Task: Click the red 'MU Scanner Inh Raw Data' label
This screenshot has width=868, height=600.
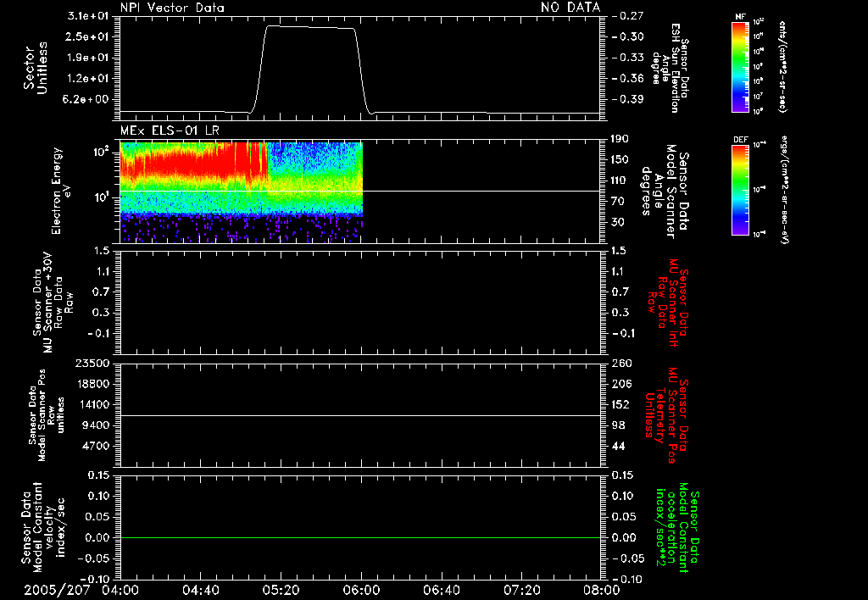Action: pyautogui.click(x=667, y=303)
